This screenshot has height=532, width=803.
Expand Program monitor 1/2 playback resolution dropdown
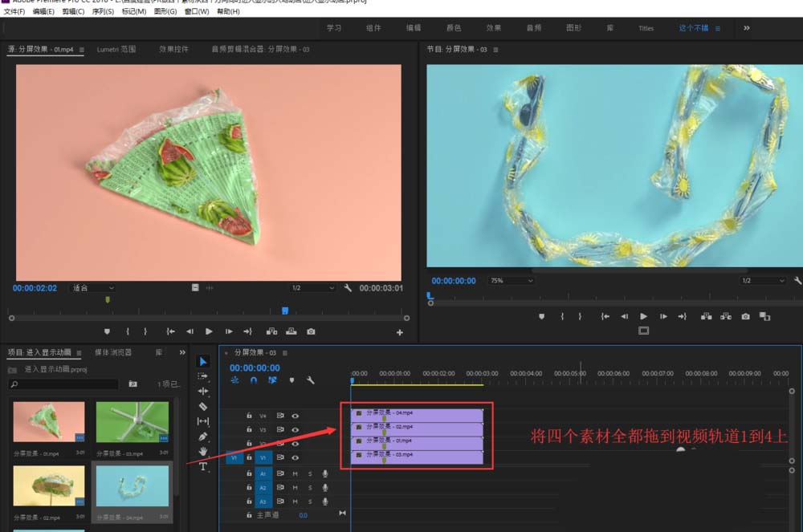point(762,281)
